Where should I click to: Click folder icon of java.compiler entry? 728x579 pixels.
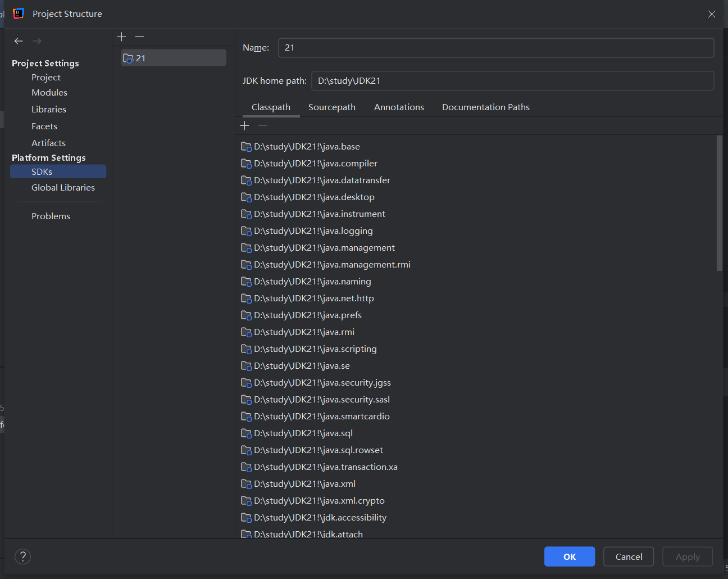click(246, 164)
